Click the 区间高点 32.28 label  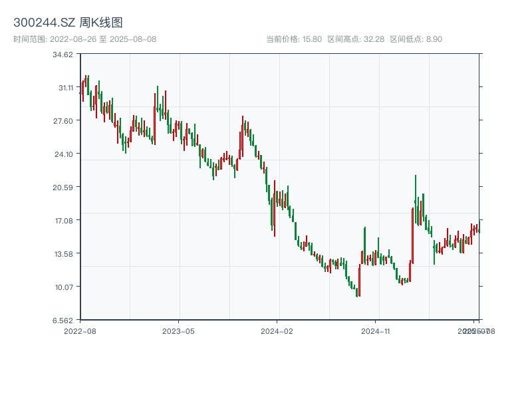[356, 39]
